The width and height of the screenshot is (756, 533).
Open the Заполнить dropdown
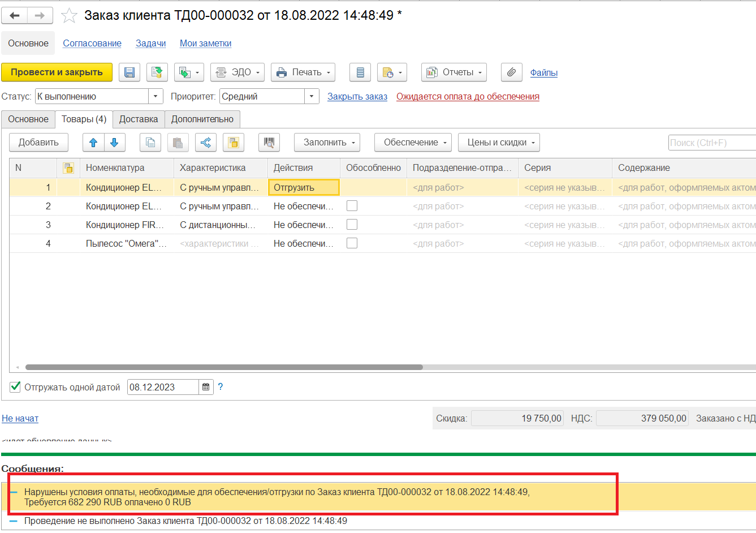tap(327, 143)
